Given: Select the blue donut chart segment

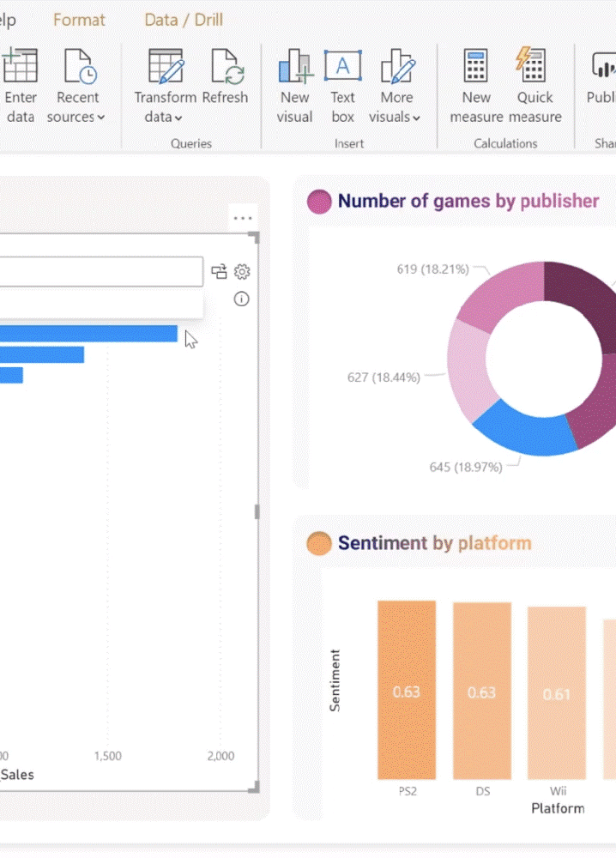Looking at the screenshot, I should (x=522, y=432).
